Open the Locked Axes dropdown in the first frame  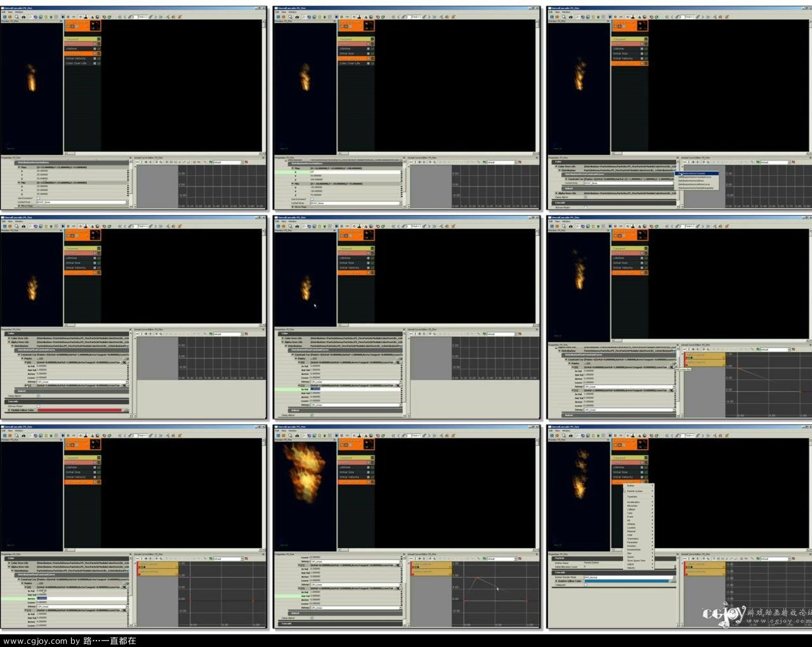[82, 202]
